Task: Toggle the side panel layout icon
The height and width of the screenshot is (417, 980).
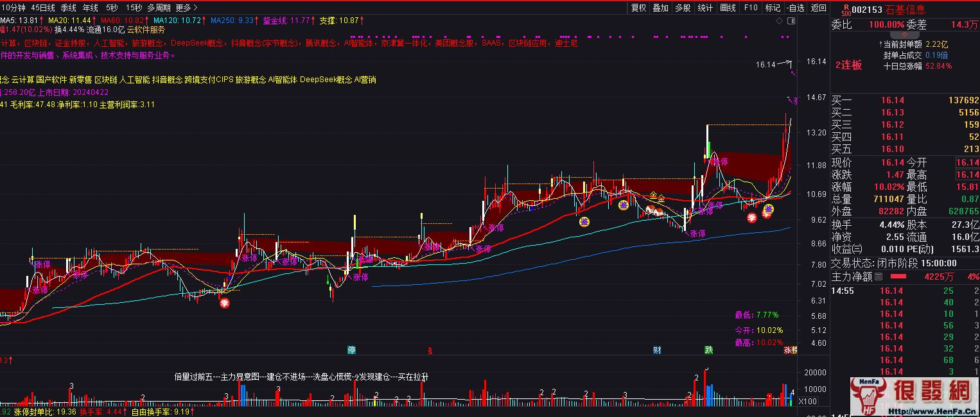Action: [792, 21]
